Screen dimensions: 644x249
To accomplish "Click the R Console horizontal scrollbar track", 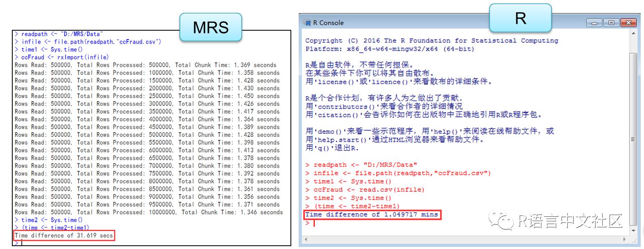I will click(x=463, y=239).
